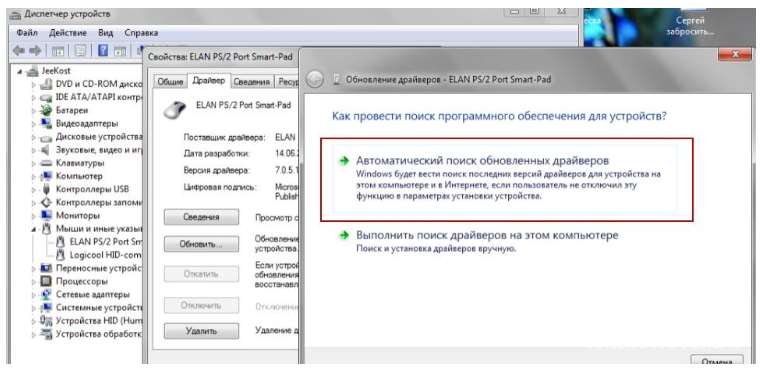This screenshot has height=371, width=760.
Task: Click the Мониторы monitor icon
Action: pos(46,215)
